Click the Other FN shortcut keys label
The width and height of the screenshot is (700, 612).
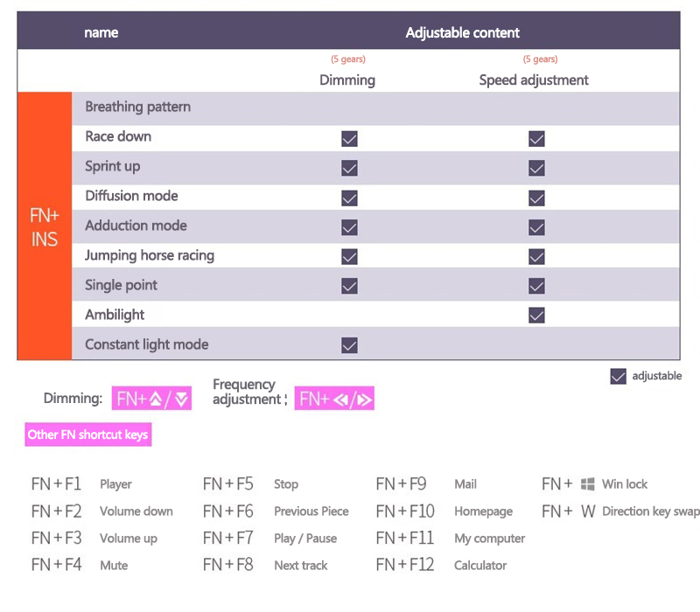pyautogui.click(x=88, y=435)
